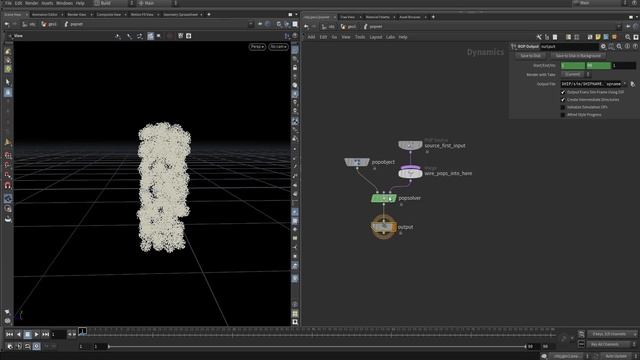Open the Windows menu in the main menu bar
Viewport: 640px width, 360px height.
click(x=64, y=3)
